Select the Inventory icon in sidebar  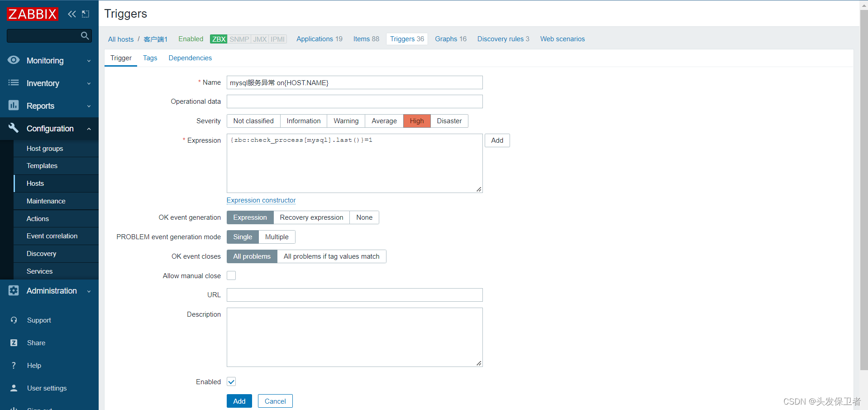tap(14, 83)
